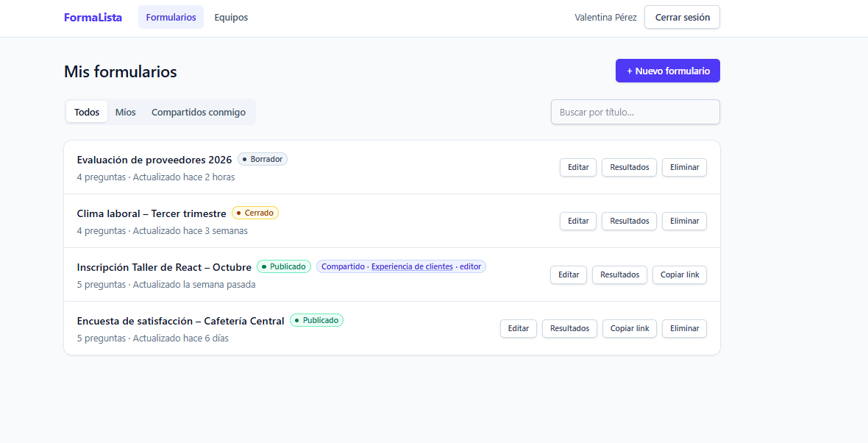Copiar link of Encuesta de satisfacción – Cafetería Central
Screen dimensions: 868x443
point(630,328)
